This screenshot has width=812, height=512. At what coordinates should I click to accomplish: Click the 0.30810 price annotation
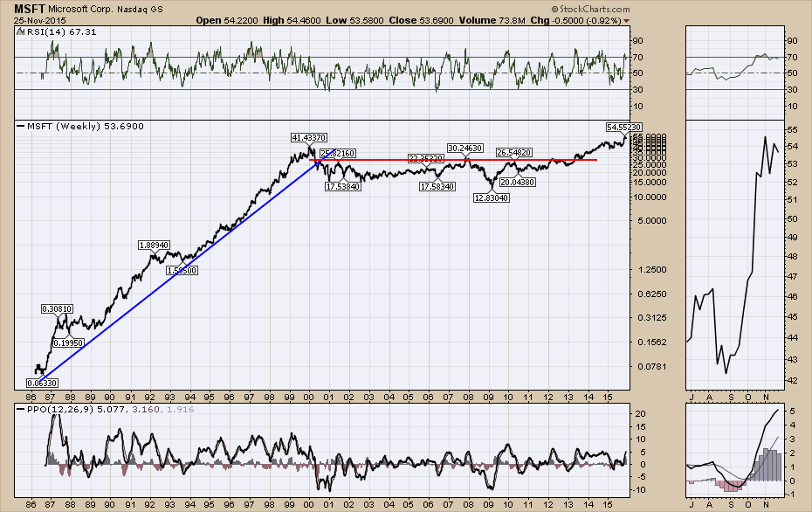coord(57,308)
